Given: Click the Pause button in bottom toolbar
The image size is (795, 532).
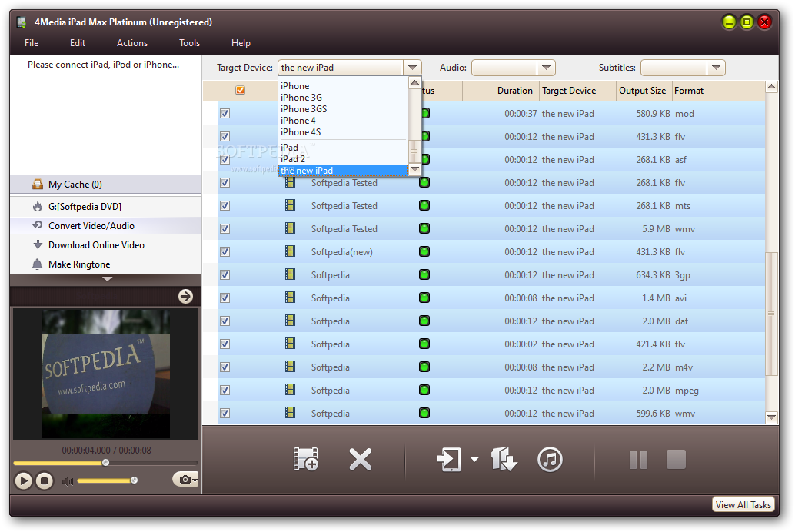Looking at the screenshot, I should [x=638, y=460].
